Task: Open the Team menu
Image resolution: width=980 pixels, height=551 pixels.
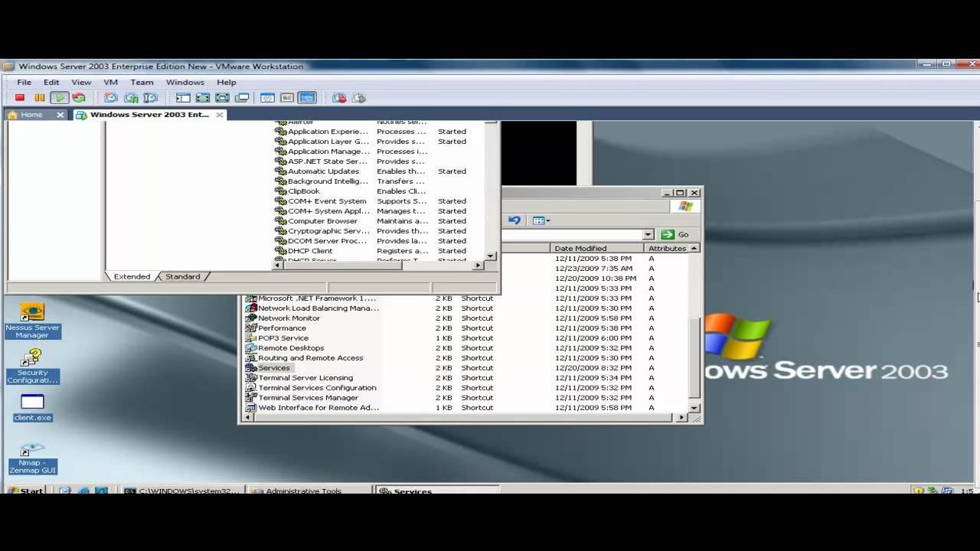Action: (x=142, y=82)
